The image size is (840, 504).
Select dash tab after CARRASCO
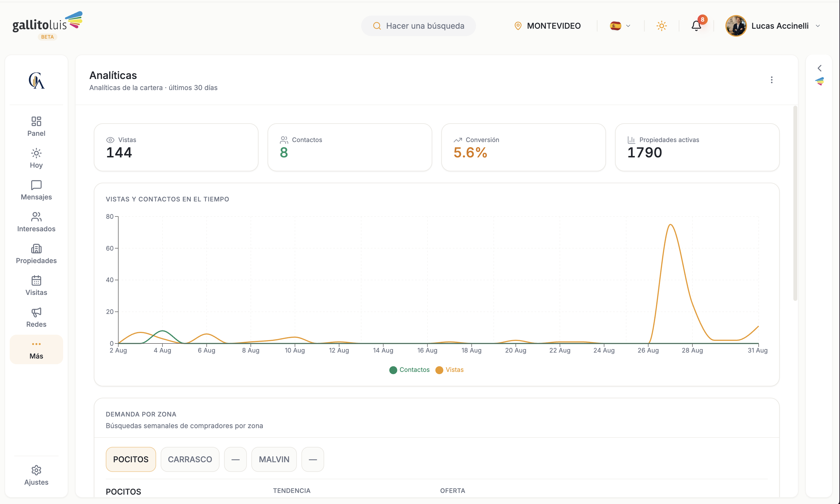pyautogui.click(x=235, y=459)
